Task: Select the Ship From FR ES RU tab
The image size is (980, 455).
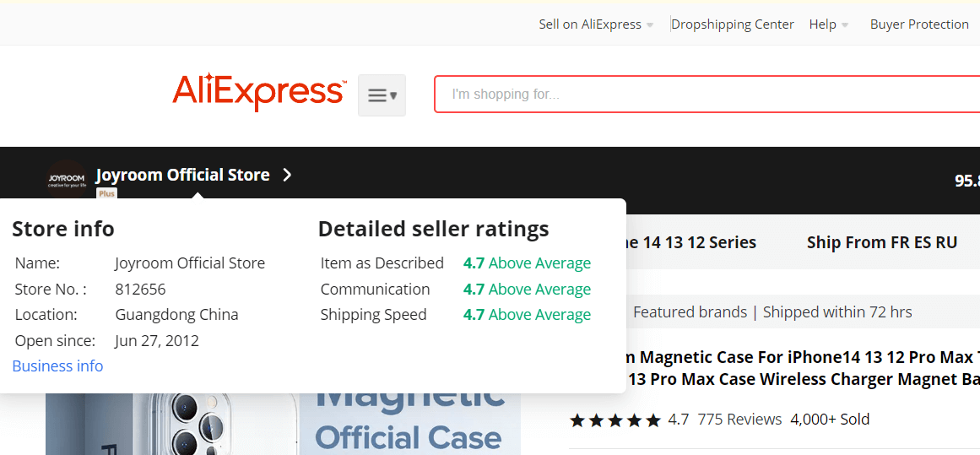Action: [882, 242]
